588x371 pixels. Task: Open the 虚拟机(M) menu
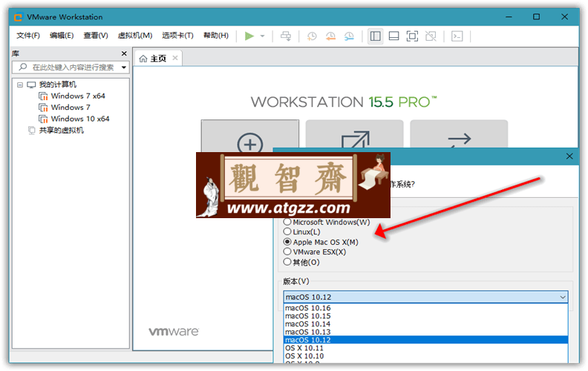[135, 36]
